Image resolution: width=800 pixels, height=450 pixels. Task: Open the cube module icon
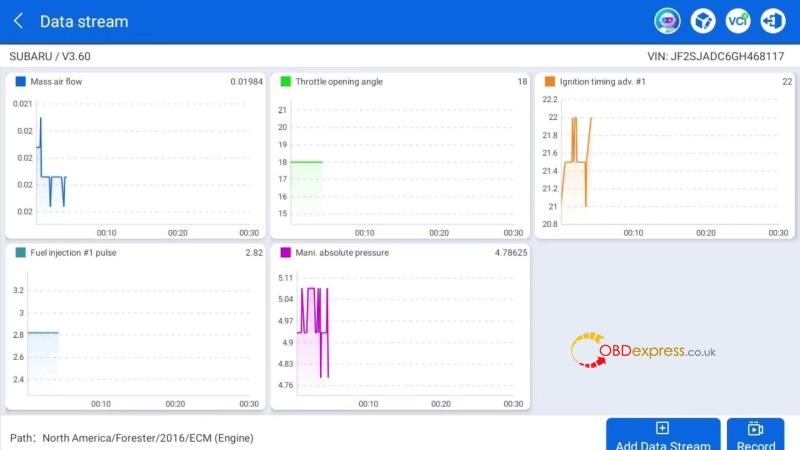point(703,21)
